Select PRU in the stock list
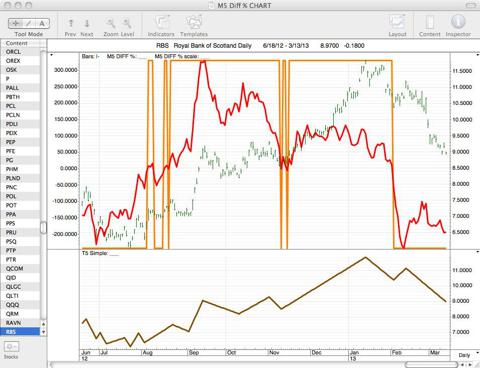The image size is (480, 368). (x=20, y=232)
